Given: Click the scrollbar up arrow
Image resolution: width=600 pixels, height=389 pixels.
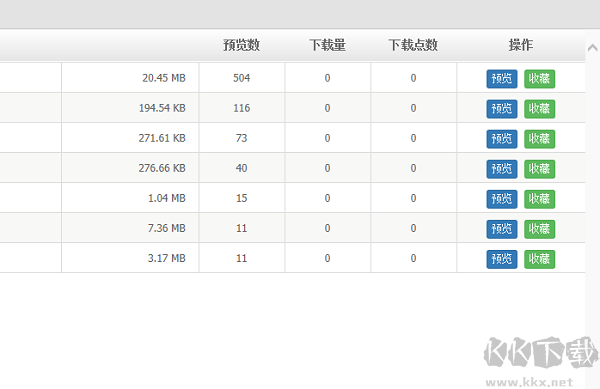Looking at the screenshot, I should [592, 47].
